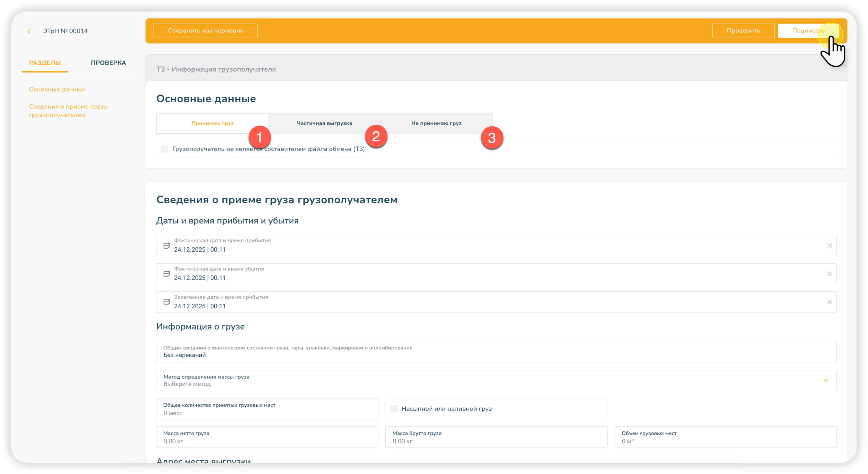868x474 pixels.
Task: Clear the declared arrival date field
Action: pos(829,302)
